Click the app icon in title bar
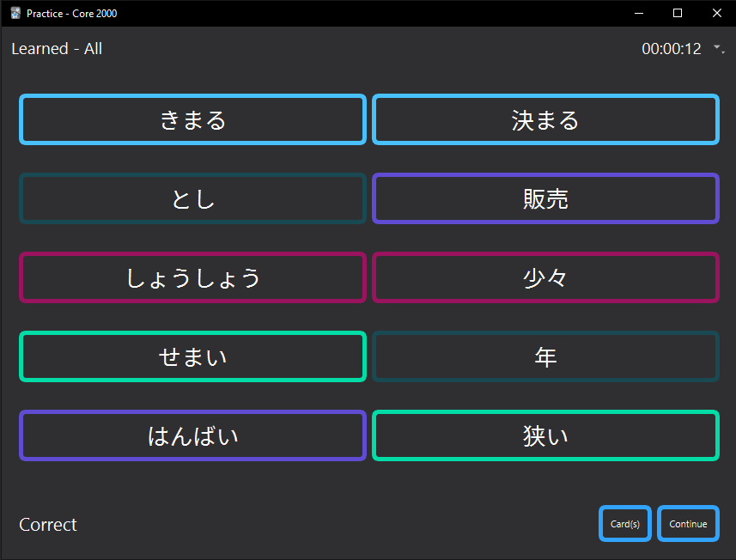This screenshot has width=736, height=560. pyautogui.click(x=15, y=13)
